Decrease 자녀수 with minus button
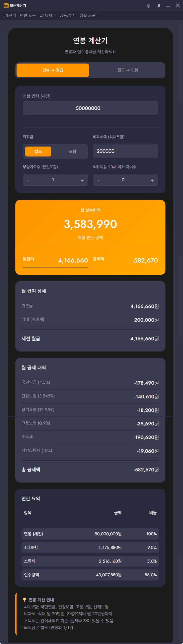 coord(99,180)
